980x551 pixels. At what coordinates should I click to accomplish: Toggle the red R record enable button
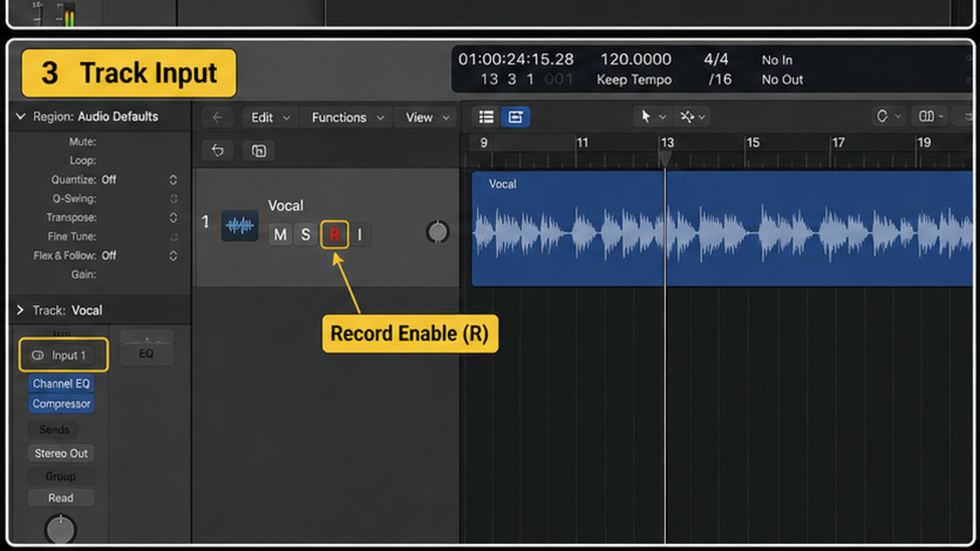(335, 235)
